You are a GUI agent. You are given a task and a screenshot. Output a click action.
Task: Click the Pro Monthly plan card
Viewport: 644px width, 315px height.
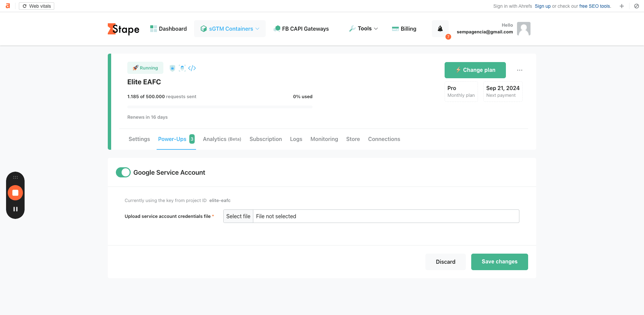461,91
